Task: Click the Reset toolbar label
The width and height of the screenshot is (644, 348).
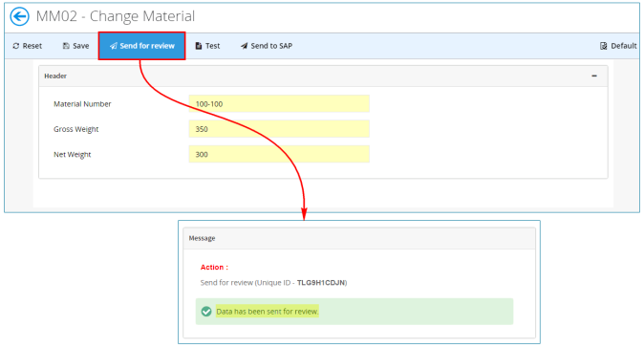Action: tap(32, 46)
